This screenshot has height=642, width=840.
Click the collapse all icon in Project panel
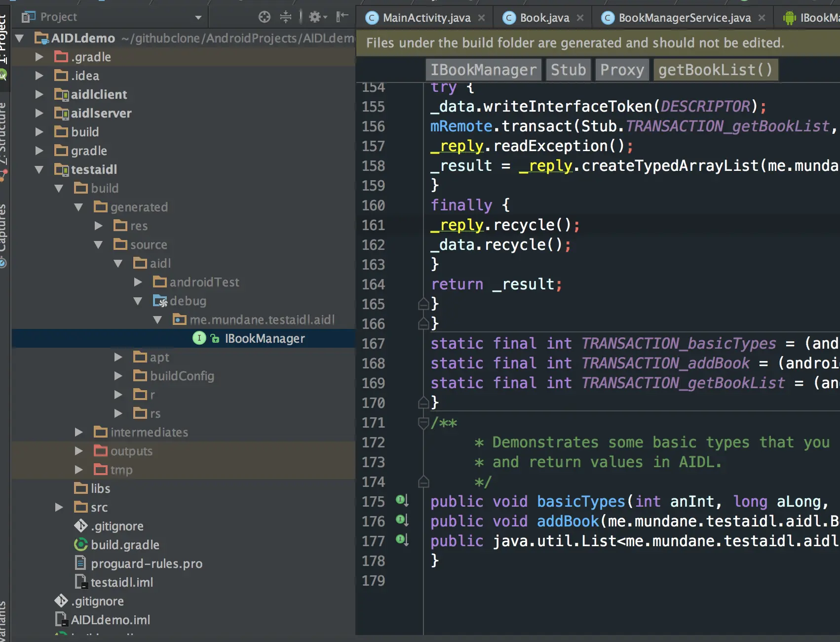[286, 17]
